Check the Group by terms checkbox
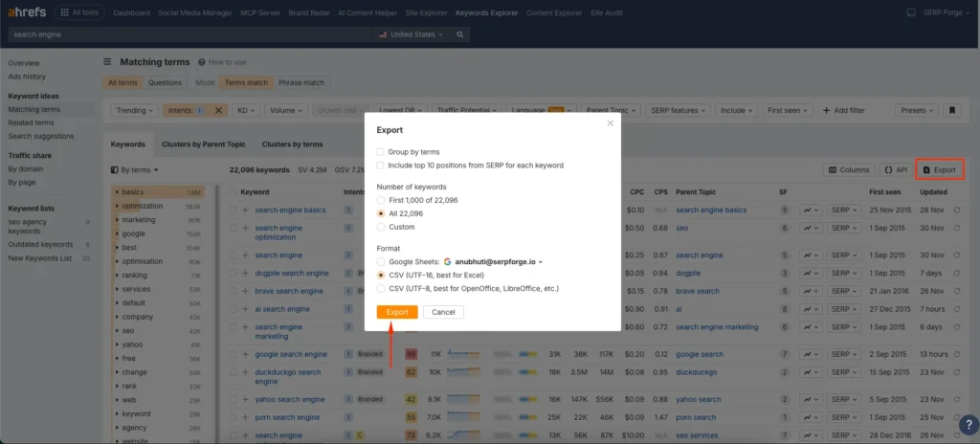980x444 pixels. (381, 152)
